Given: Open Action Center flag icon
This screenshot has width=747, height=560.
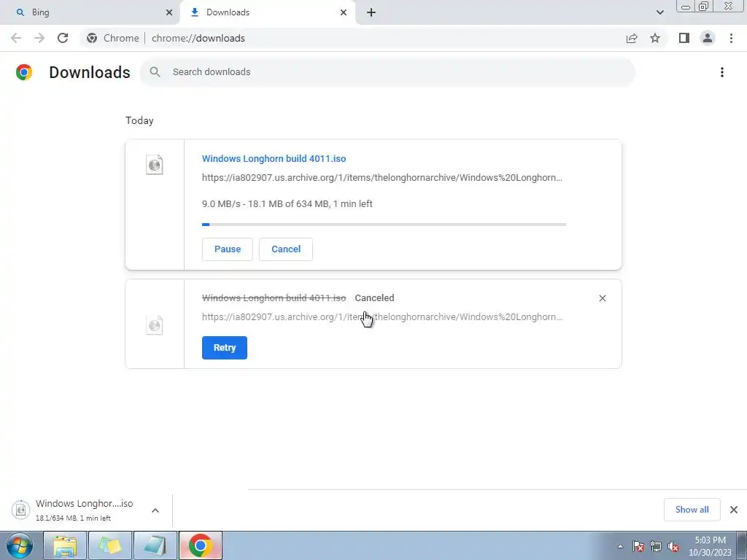Looking at the screenshot, I should (638, 546).
